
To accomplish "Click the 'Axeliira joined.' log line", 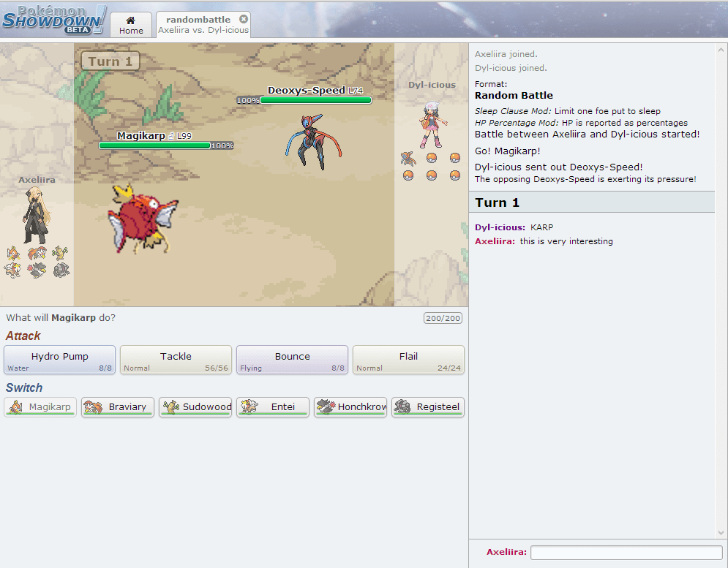I will point(506,54).
